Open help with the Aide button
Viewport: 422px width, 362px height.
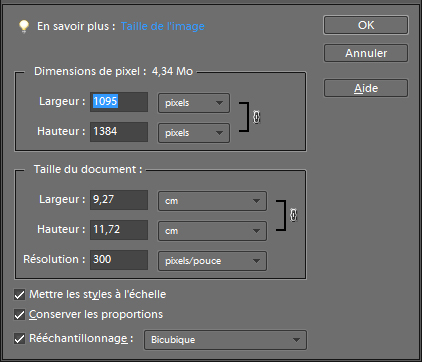point(366,88)
